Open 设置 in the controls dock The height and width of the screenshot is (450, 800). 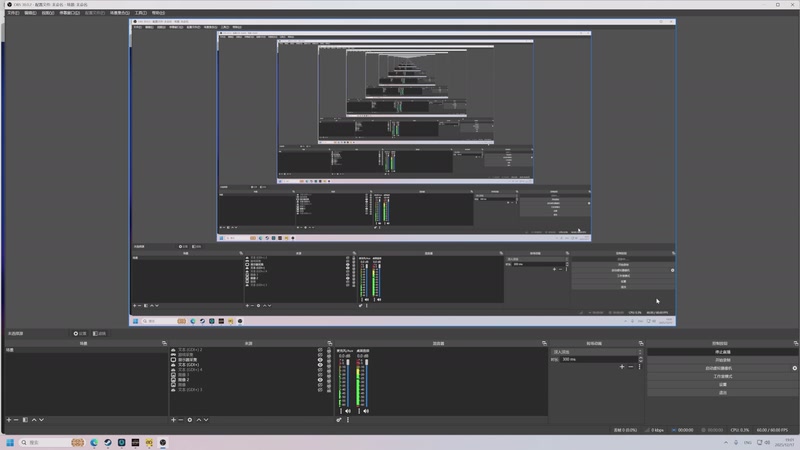click(x=722, y=385)
